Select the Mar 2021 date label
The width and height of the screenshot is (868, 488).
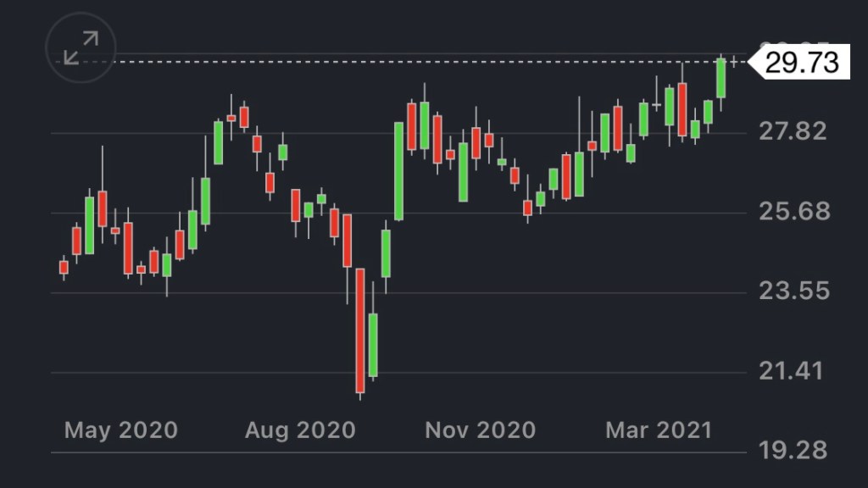pos(659,430)
